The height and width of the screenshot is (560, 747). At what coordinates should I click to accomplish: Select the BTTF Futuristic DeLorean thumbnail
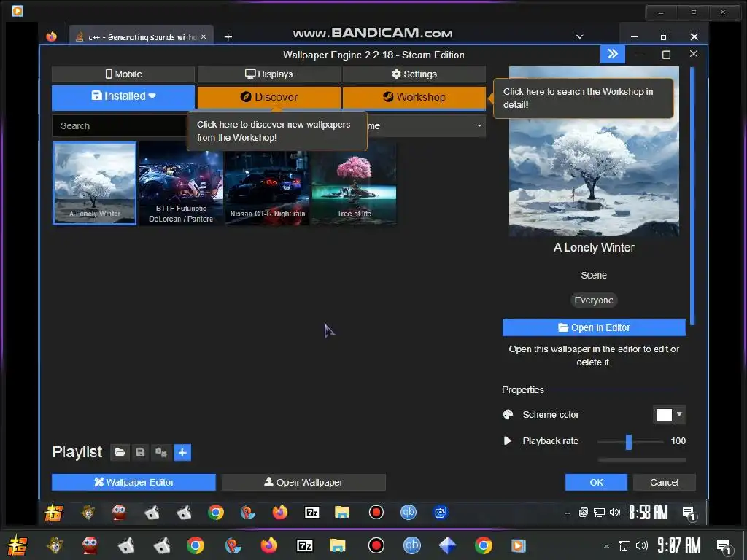tap(181, 183)
